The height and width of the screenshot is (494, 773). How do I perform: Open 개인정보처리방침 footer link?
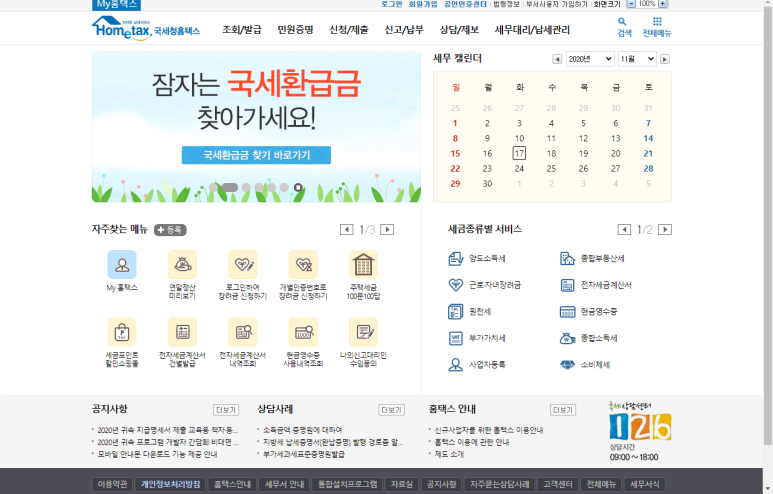coord(171,484)
